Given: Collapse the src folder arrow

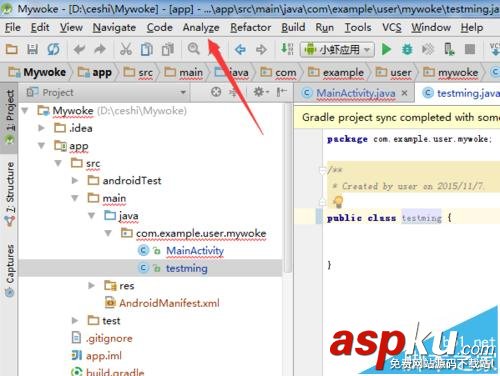Looking at the screenshot, I should click(x=58, y=163).
